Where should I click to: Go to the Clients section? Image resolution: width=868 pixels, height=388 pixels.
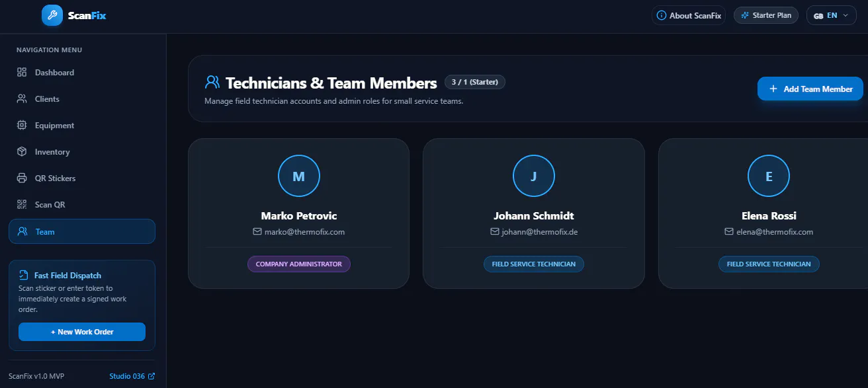click(x=82, y=98)
